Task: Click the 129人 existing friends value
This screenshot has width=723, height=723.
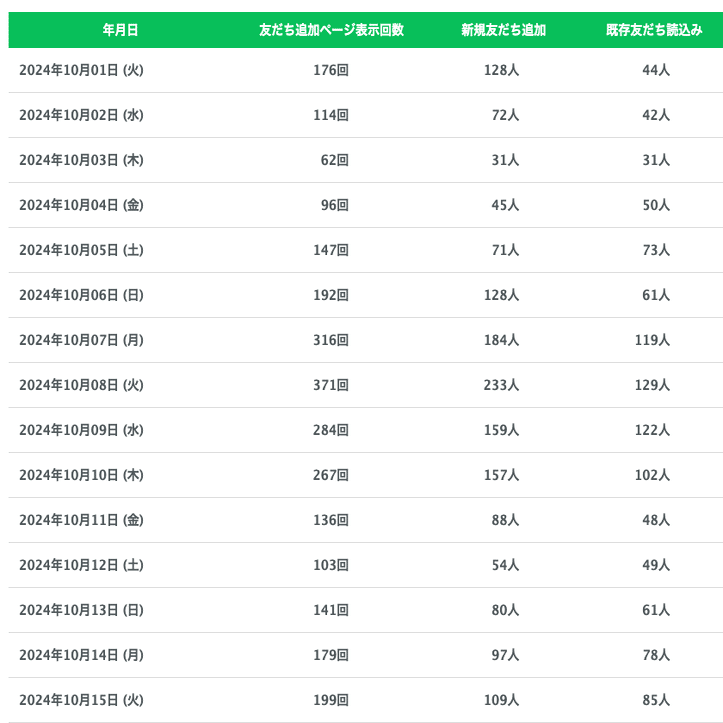Action: [652, 385]
